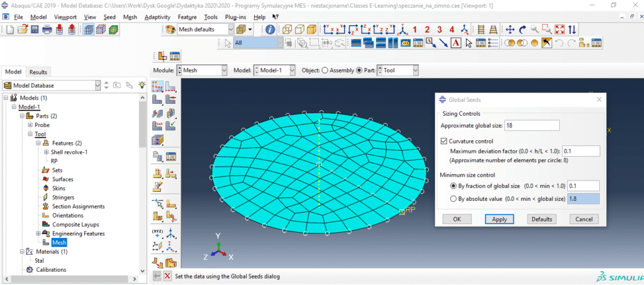Click the fraction of global size field
Viewport: 644px width, 285px height.
pyautogui.click(x=583, y=186)
